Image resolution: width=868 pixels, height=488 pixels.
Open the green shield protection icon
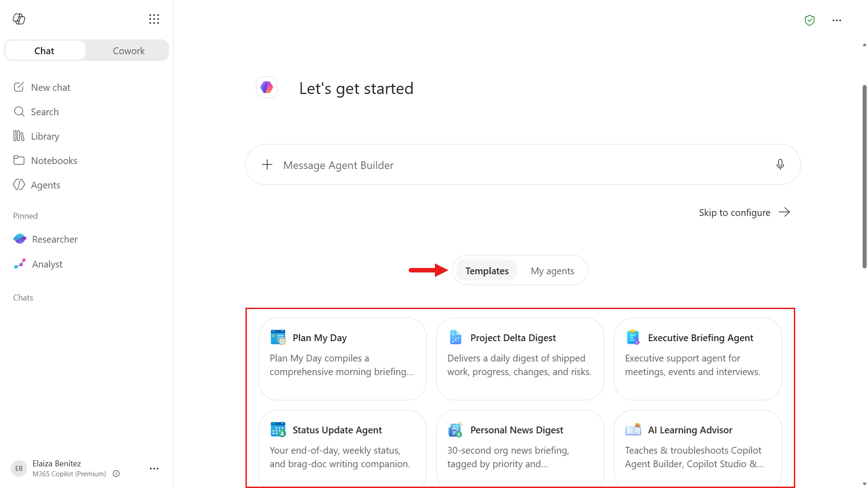810,20
